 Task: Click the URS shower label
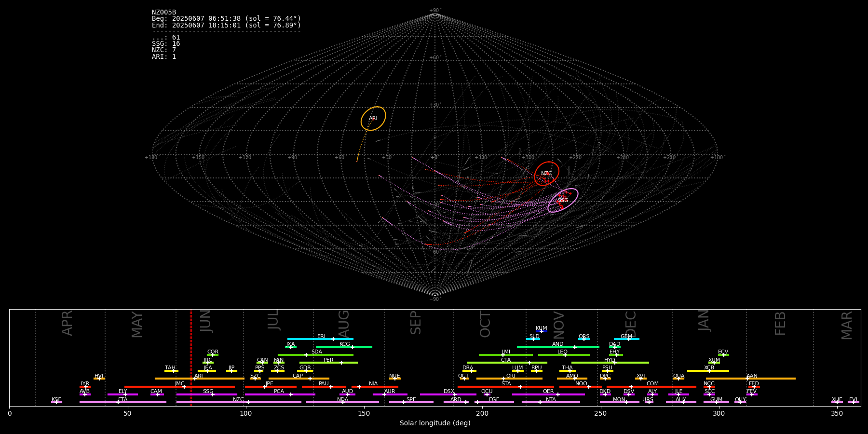tap(648, 400)
